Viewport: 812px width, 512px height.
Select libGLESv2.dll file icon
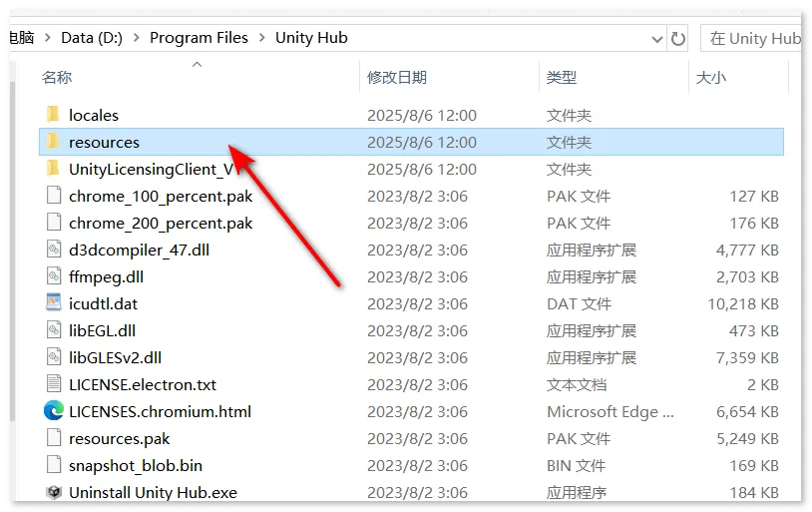tap(53, 357)
